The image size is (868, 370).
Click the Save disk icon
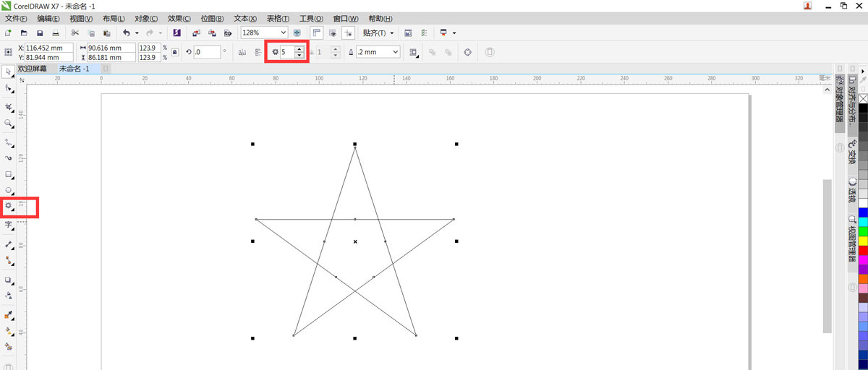[40, 33]
